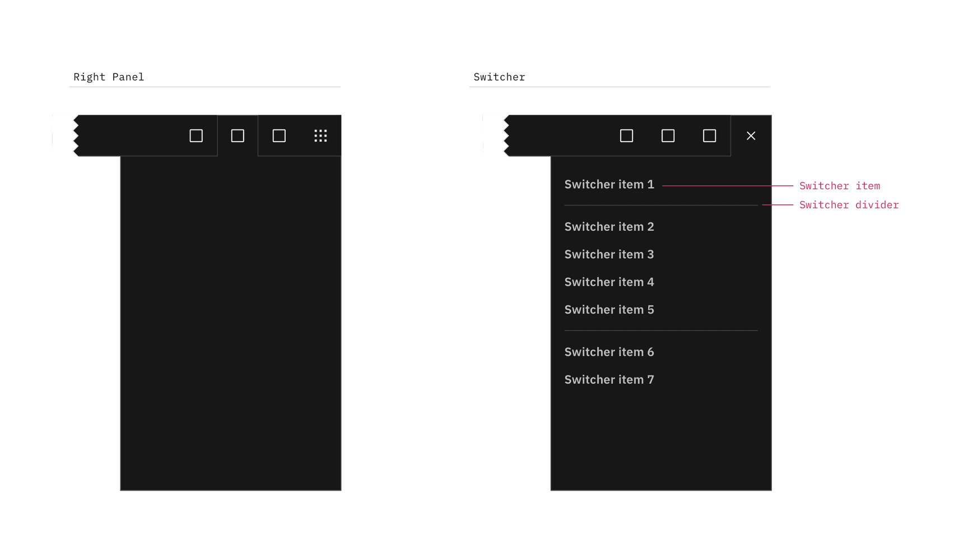This screenshot has width=968, height=560.
Task: Click the first header action icon in Switcher example
Action: pyautogui.click(x=626, y=136)
